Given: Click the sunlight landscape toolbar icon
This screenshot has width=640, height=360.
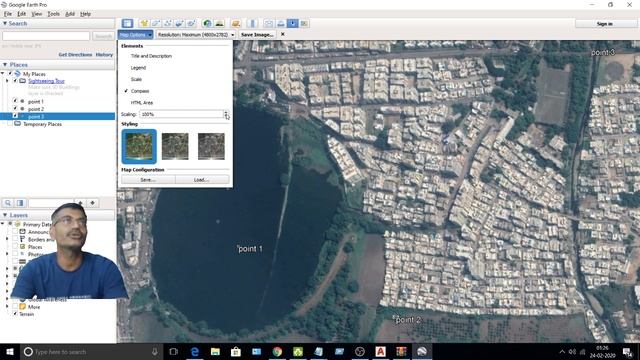Looking at the screenshot, I should pos(219,23).
